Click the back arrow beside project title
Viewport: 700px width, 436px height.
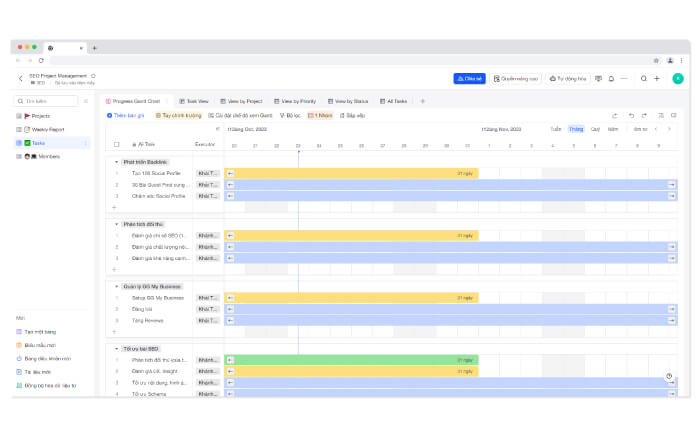click(x=20, y=78)
